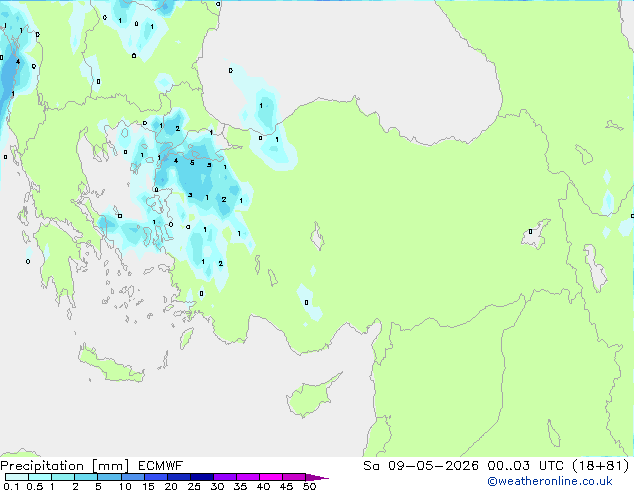
Task: Click the 0.1 mm legend color swatch
Action: [x=17, y=477]
